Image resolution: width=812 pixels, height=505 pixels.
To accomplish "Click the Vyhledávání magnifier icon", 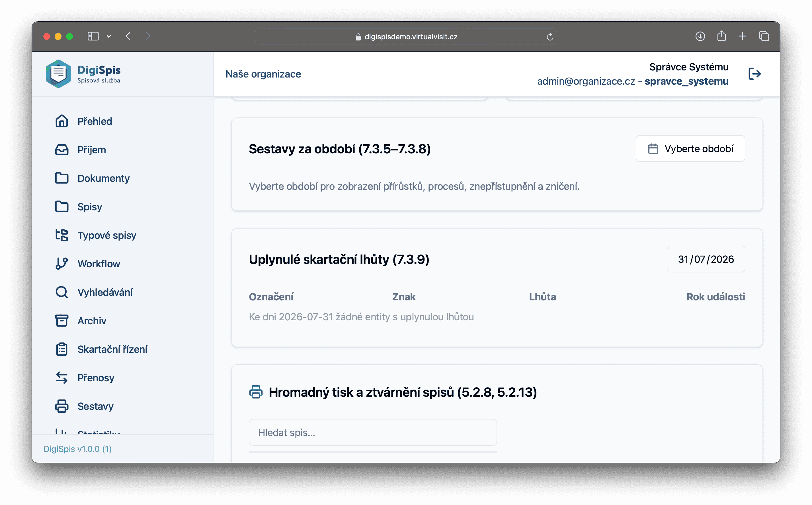I will 62,292.
